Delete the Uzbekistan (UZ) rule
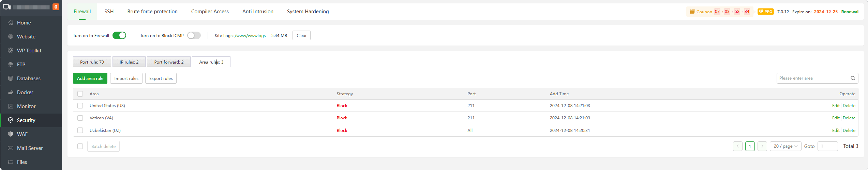Image resolution: width=868 pixels, height=170 pixels. 849,131
